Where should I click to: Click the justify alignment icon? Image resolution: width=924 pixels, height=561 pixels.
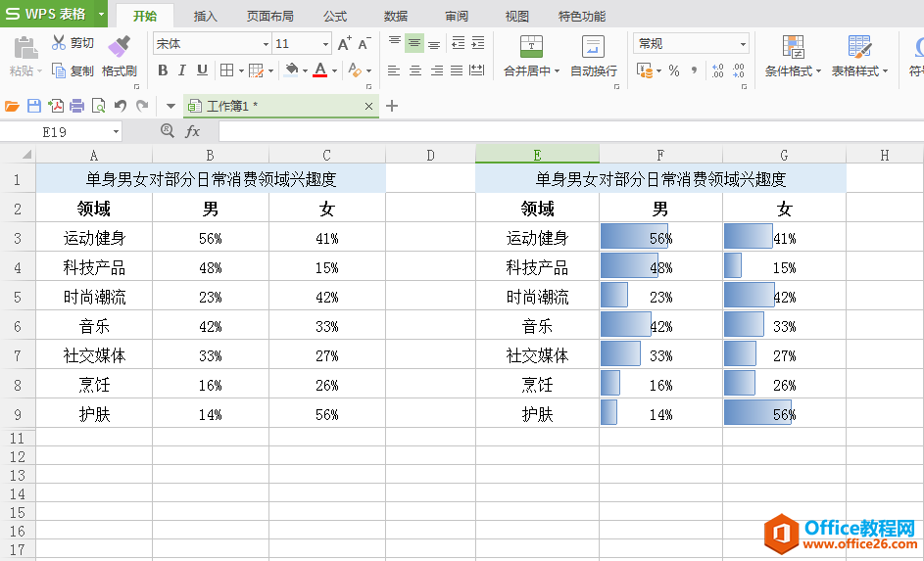(x=457, y=70)
